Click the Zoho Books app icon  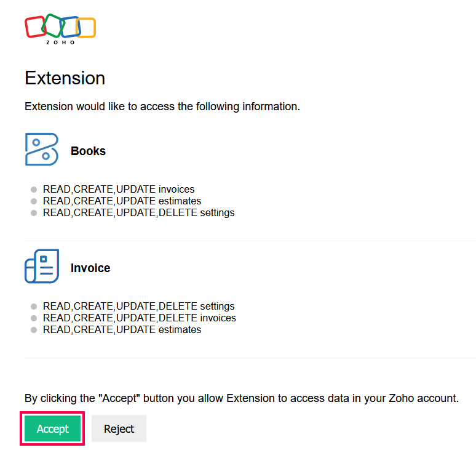point(42,150)
